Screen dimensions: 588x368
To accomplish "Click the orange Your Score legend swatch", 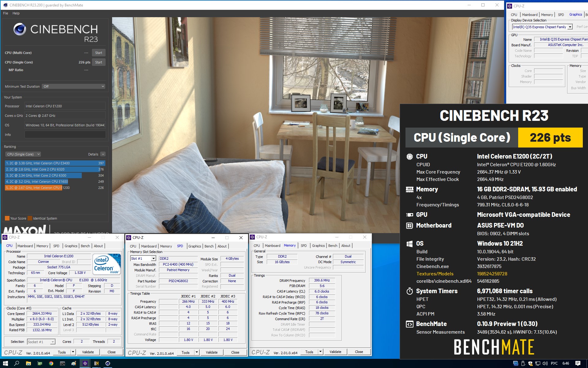I will (x=7, y=218).
